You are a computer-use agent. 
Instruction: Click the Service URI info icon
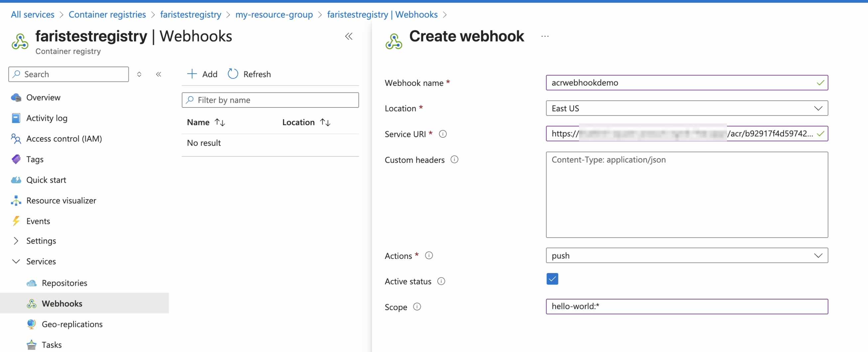coord(442,133)
